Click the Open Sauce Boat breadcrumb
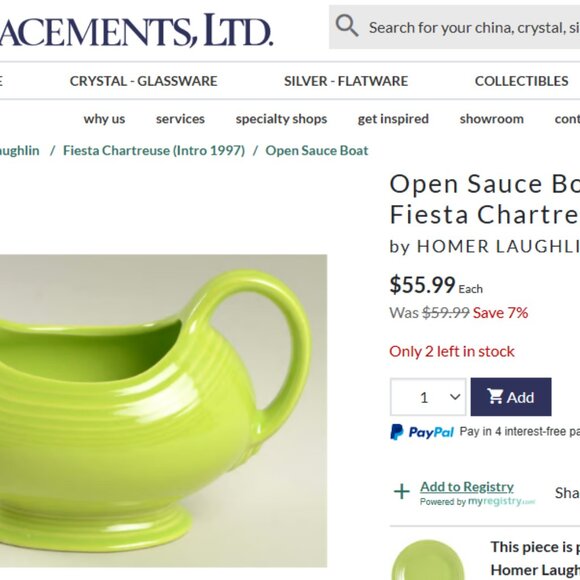This screenshot has height=580, width=580. point(317,151)
